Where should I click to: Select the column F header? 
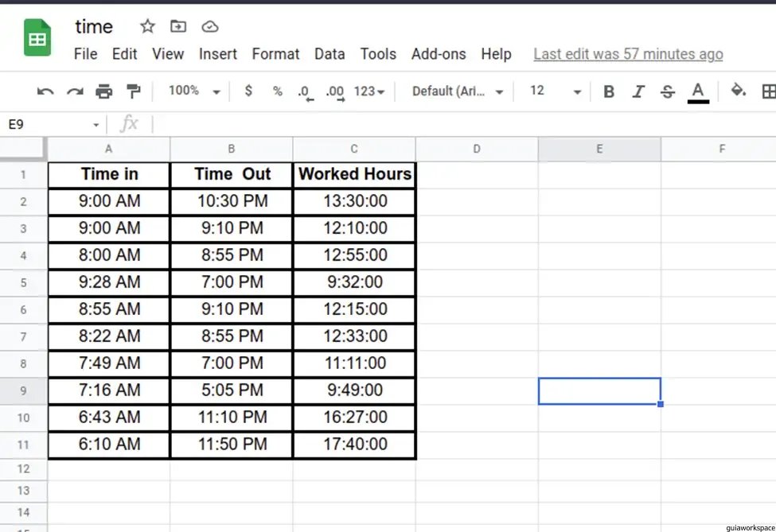[x=719, y=149]
